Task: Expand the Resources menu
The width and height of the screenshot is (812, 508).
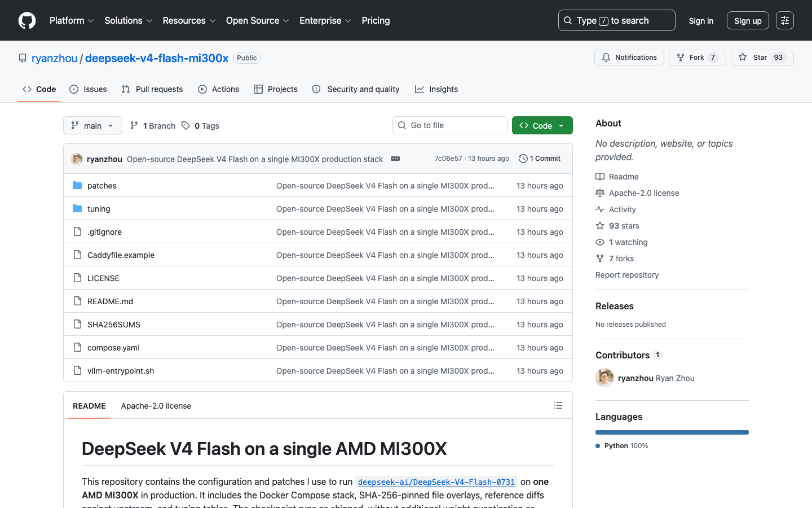Action: click(x=189, y=20)
